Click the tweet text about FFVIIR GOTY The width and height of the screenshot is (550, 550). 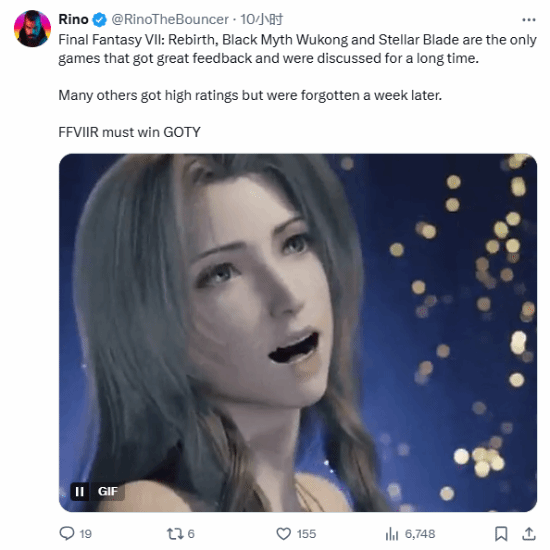coord(129,132)
